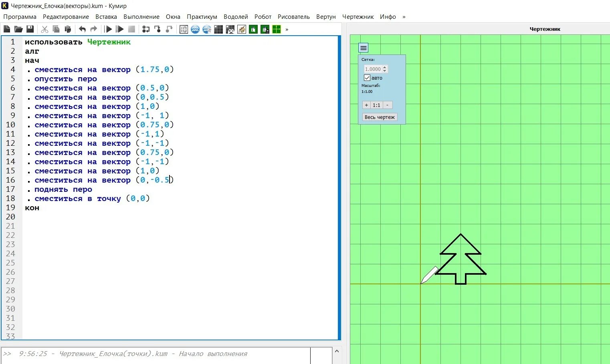Image resolution: width=610 pixels, height=364 pixels.
Task: Click line 'сместиться на вектор (0,-0.5)'
Action: (x=104, y=180)
